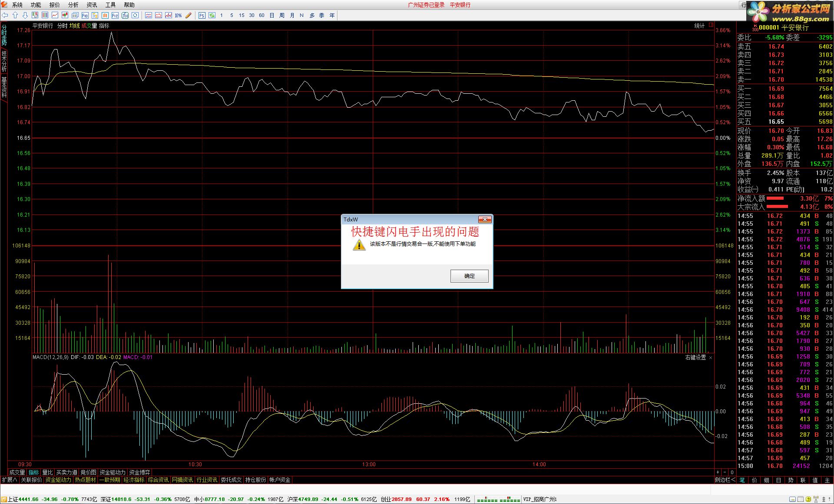Click the candlestick chart icon

65,15
